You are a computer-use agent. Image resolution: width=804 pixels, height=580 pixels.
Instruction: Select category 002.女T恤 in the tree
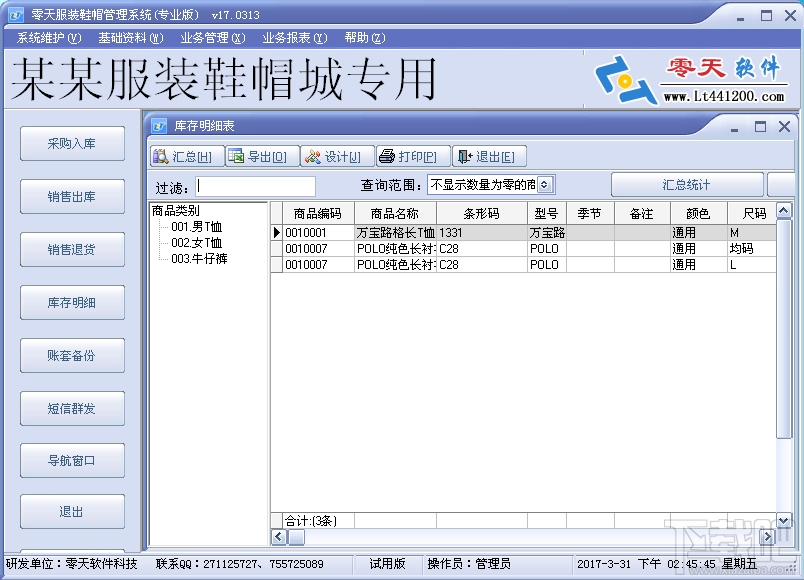[x=196, y=243]
